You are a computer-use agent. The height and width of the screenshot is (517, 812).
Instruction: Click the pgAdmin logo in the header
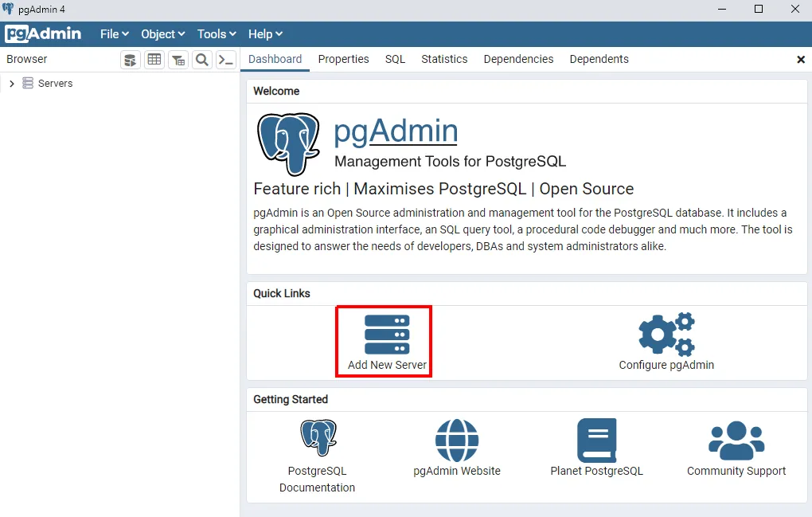tap(43, 33)
